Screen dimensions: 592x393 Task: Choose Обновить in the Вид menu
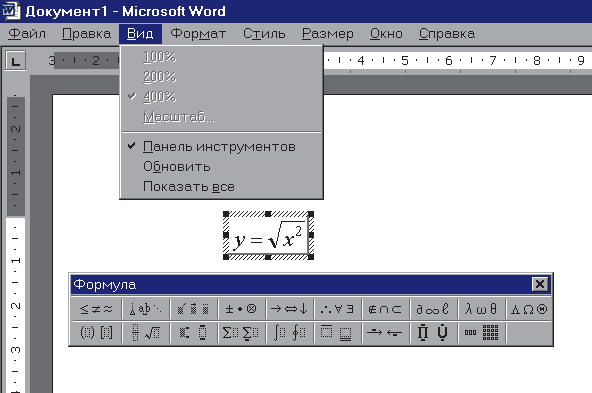222,166
